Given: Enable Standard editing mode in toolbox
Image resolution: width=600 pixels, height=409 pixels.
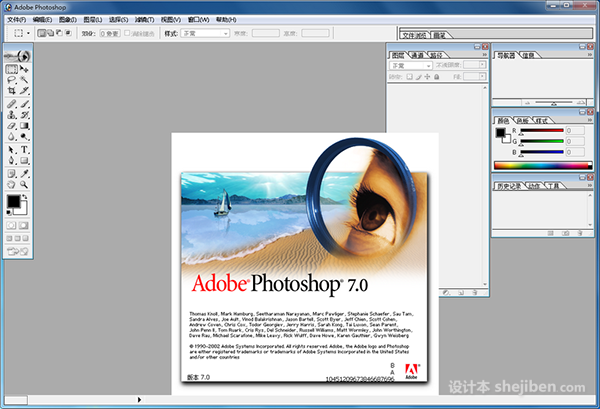Looking at the screenshot, I should click(11, 226).
